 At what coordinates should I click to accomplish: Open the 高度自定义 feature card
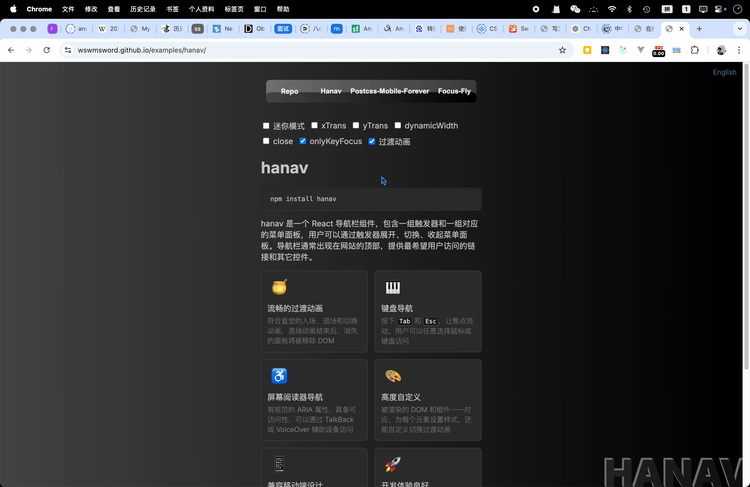428,400
